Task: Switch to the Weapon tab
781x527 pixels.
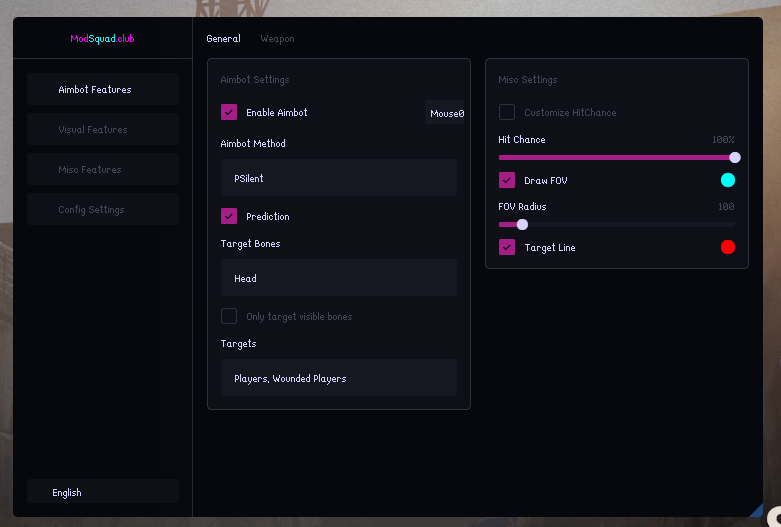Action: pyautogui.click(x=277, y=39)
